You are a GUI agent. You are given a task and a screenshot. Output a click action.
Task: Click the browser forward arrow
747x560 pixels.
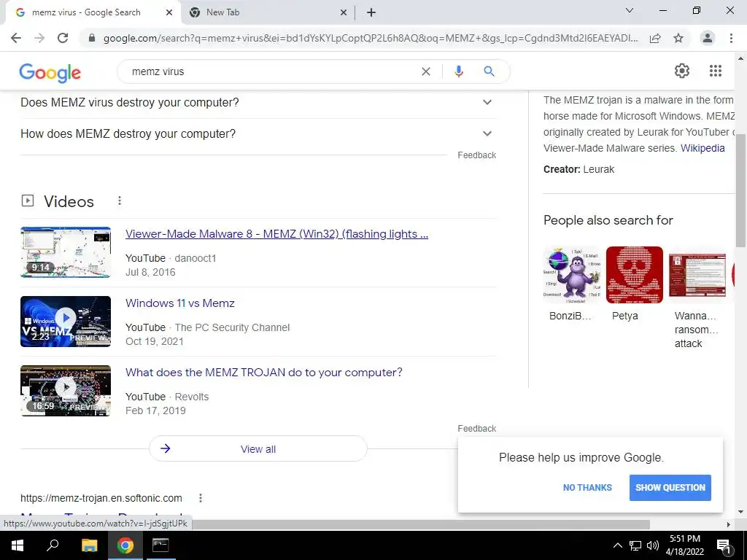click(39, 38)
